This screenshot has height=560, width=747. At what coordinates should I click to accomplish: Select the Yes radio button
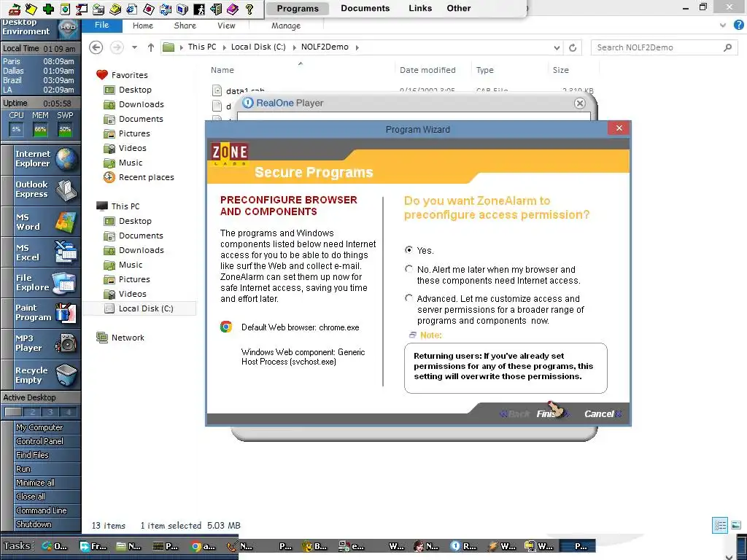click(409, 249)
